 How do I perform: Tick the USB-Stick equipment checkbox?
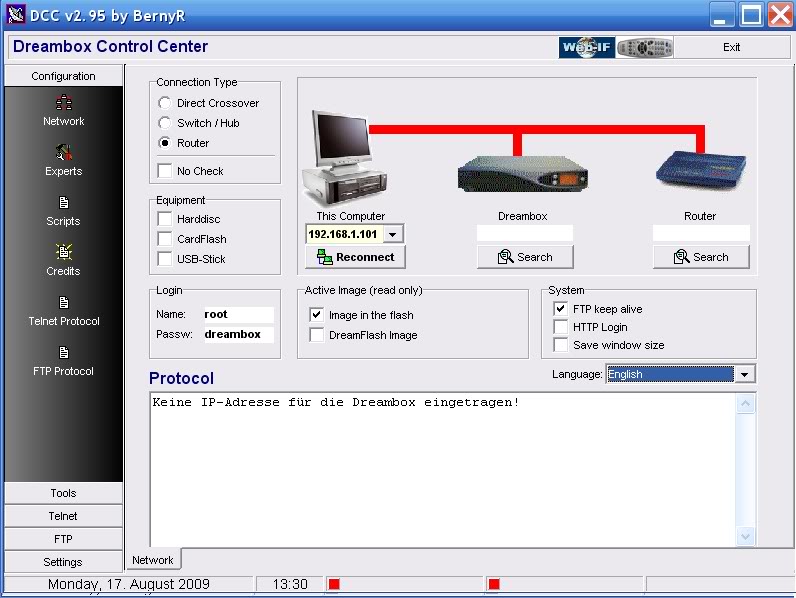[164, 259]
